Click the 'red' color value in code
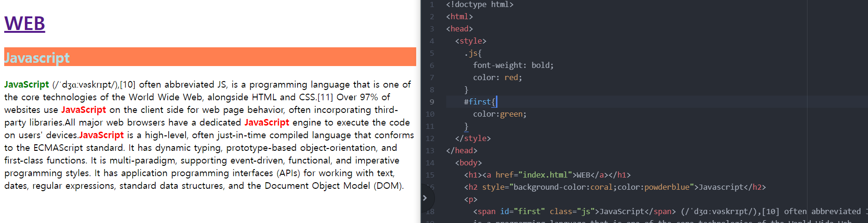Image resolution: width=868 pixels, height=223 pixels. (511, 77)
